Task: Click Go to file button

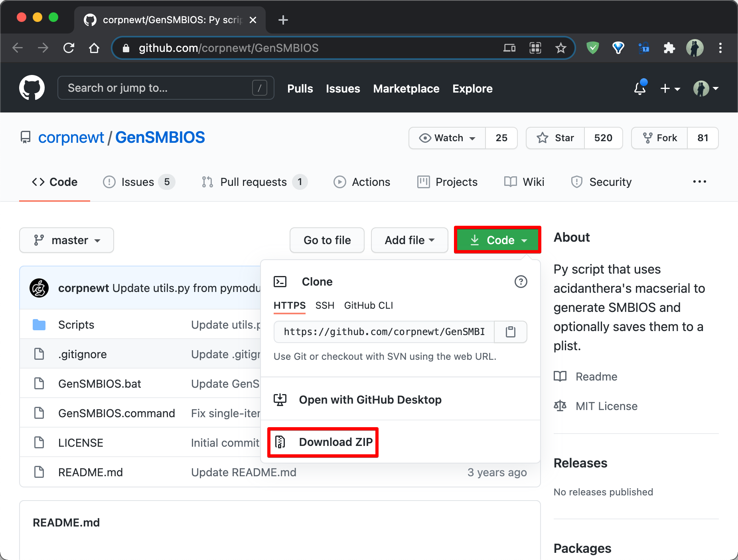Action: point(327,240)
